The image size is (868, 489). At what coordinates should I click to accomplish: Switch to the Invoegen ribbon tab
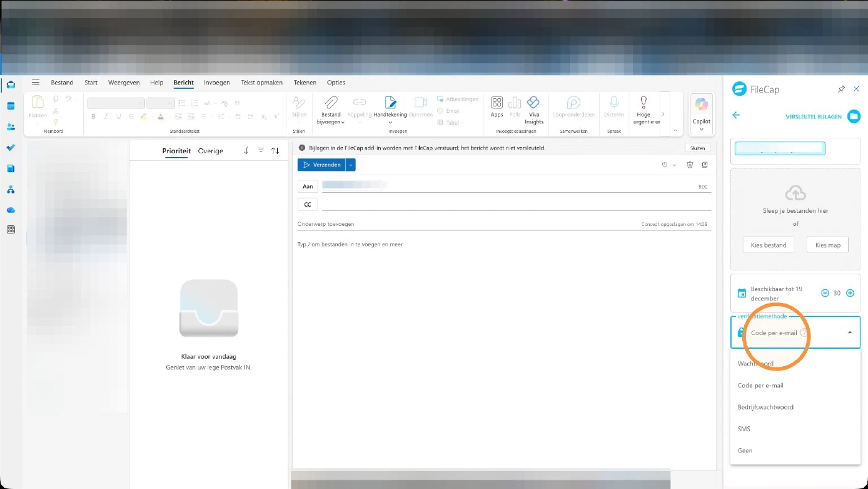[x=217, y=83]
